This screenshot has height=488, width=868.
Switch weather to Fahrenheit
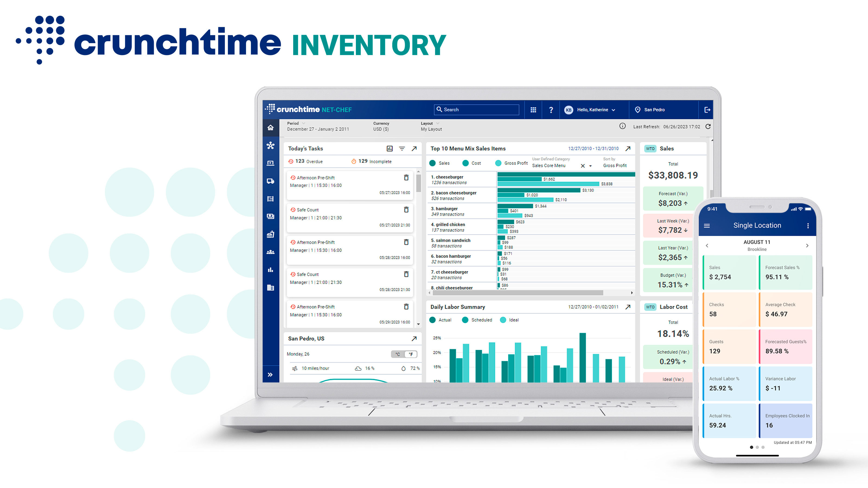(x=411, y=354)
